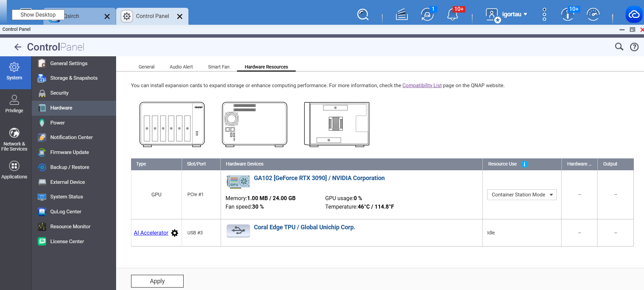Open the dashboard gauge icon
Screen dimensions: 644x290
coord(593,15)
